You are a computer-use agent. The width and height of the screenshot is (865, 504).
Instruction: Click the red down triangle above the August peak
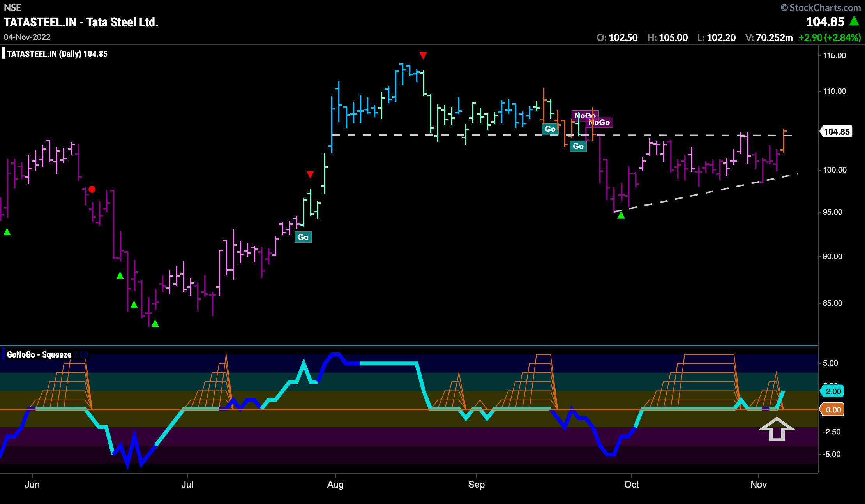(x=423, y=56)
